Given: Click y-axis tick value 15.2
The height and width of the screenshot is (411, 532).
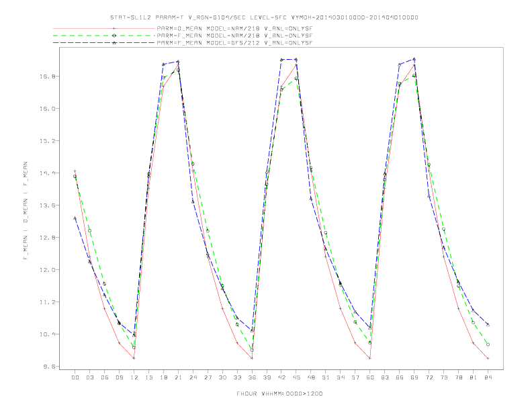Looking at the screenshot, I should point(47,141).
